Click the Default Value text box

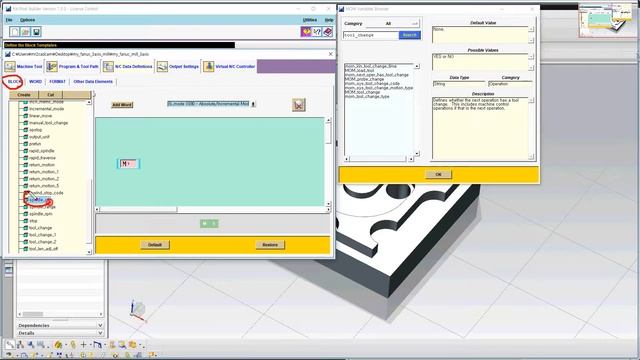coord(480,35)
